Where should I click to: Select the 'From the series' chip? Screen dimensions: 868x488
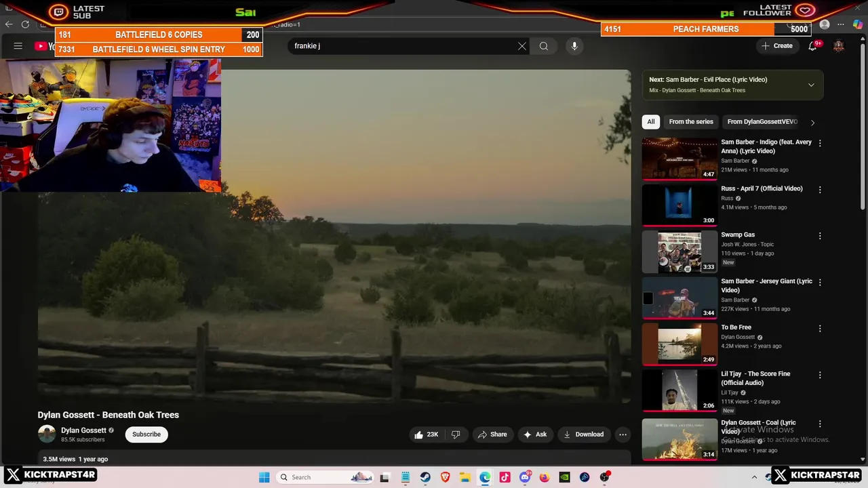(x=691, y=122)
